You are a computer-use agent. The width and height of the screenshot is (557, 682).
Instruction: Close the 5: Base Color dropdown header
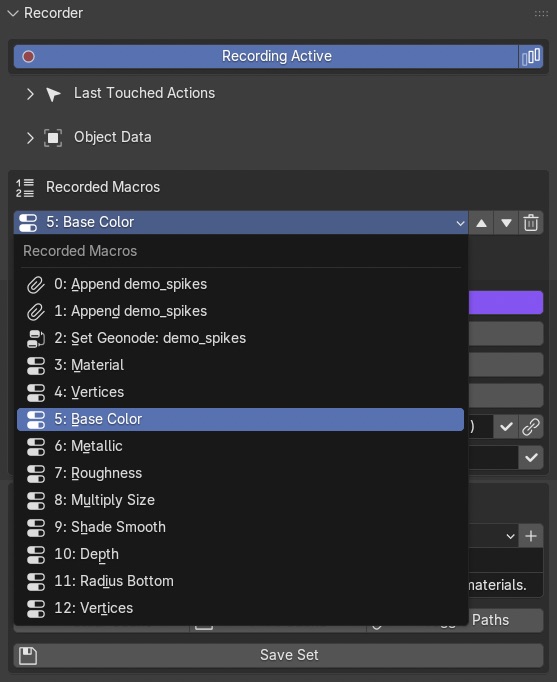click(x=241, y=223)
